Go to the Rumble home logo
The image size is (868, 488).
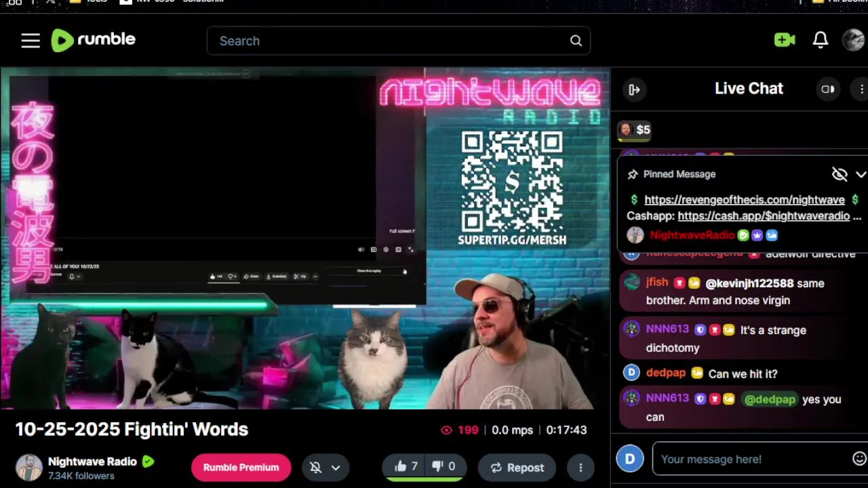pos(94,40)
